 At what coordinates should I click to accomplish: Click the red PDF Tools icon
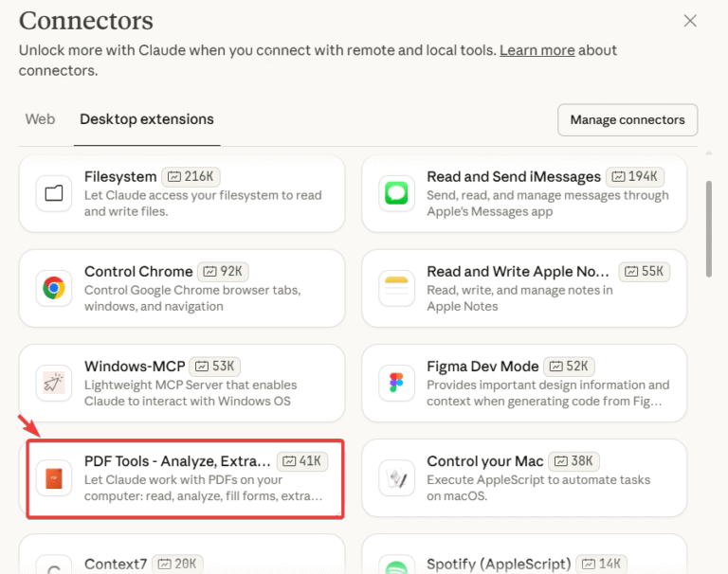[x=53, y=477]
